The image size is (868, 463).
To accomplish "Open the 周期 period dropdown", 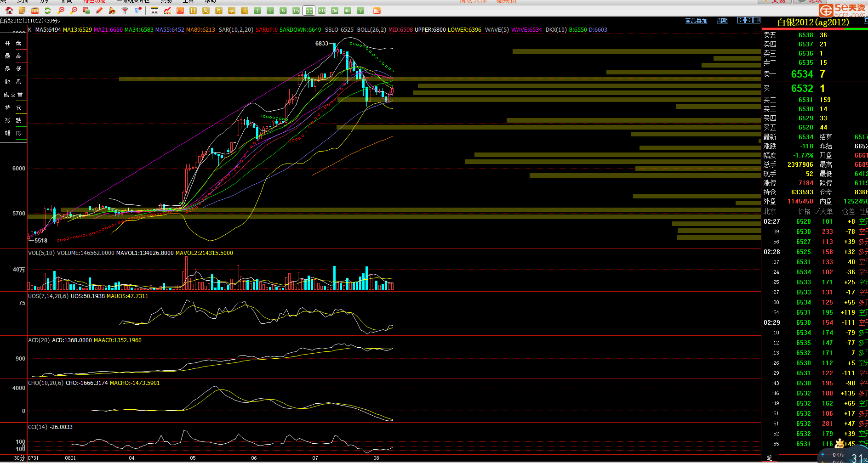I will coord(722,21).
